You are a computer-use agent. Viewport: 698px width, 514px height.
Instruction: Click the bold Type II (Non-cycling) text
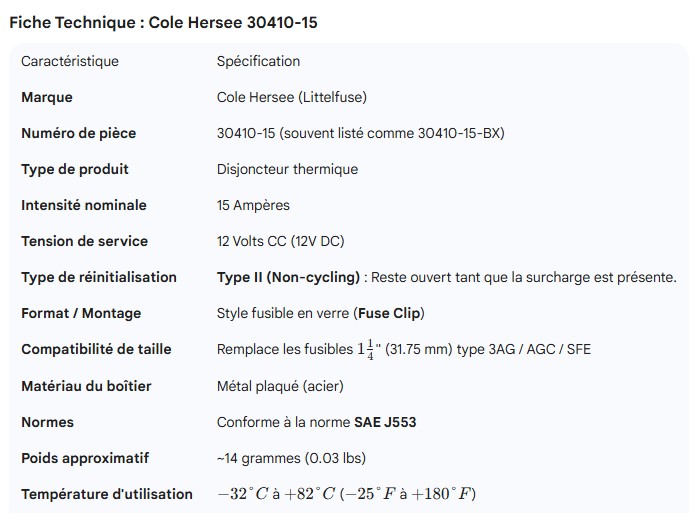click(287, 278)
